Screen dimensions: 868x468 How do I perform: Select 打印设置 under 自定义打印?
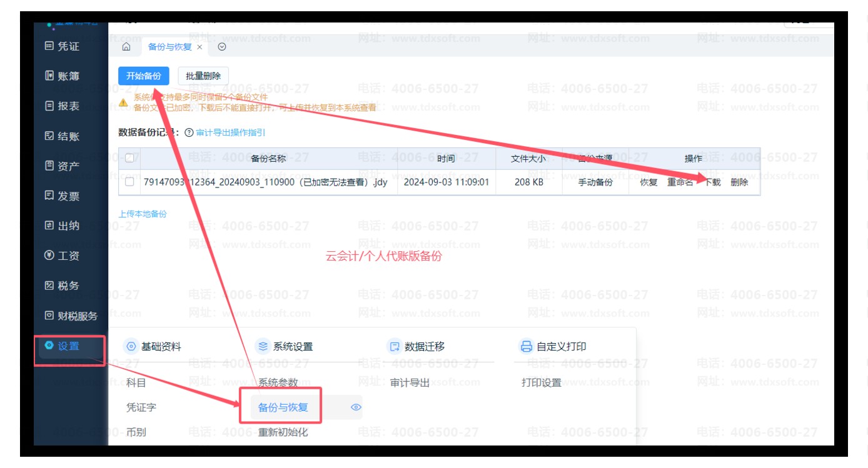541,382
